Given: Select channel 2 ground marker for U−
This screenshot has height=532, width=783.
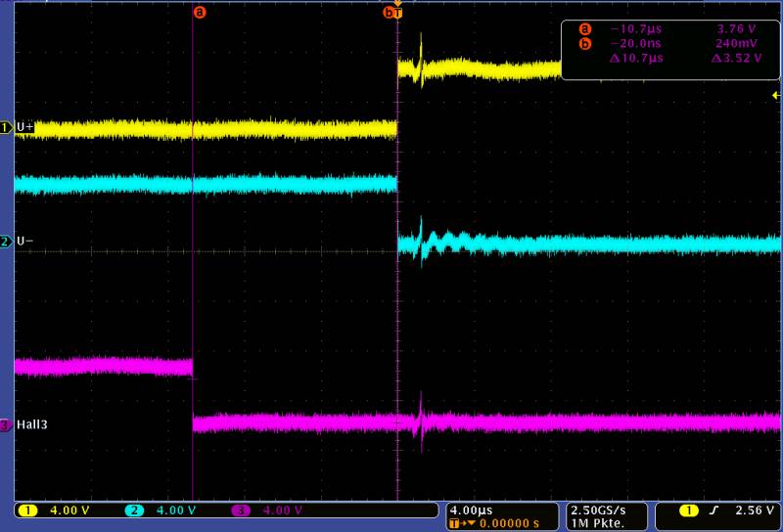Looking at the screenshot, I should (x=6, y=243).
